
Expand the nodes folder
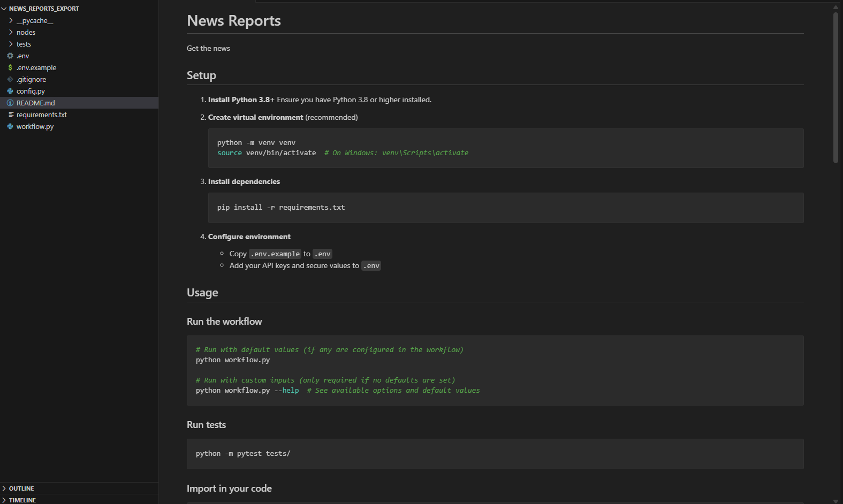[11, 32]
